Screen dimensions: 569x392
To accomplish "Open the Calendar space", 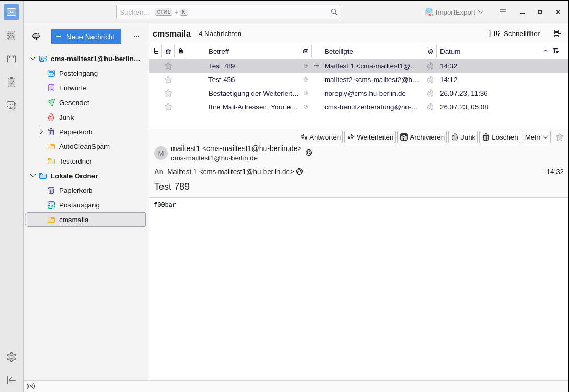I will click(11, 59).
